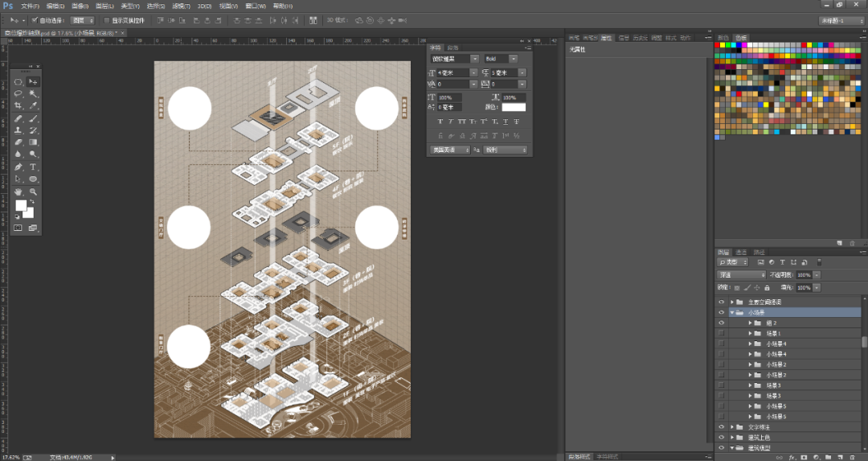Open the 窗口(W) menu

pos(256,6)
